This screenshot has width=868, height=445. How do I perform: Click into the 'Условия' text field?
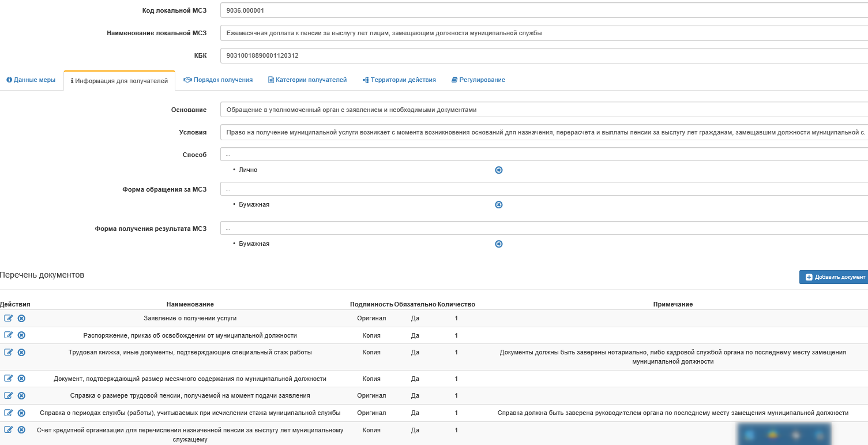click(x=544, y=132)
